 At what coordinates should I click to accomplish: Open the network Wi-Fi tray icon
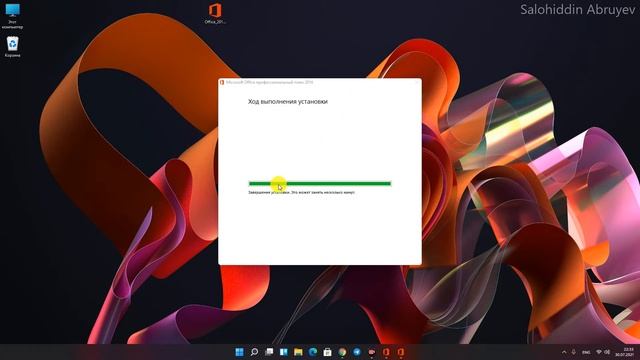point(599,352)
